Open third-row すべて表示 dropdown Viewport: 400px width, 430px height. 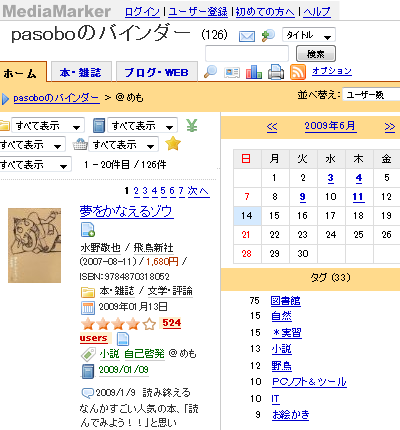pos(35,164)
